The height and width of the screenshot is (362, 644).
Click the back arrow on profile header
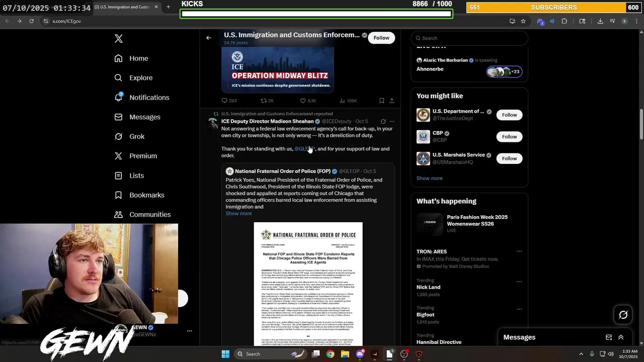(x=209, y=38)
